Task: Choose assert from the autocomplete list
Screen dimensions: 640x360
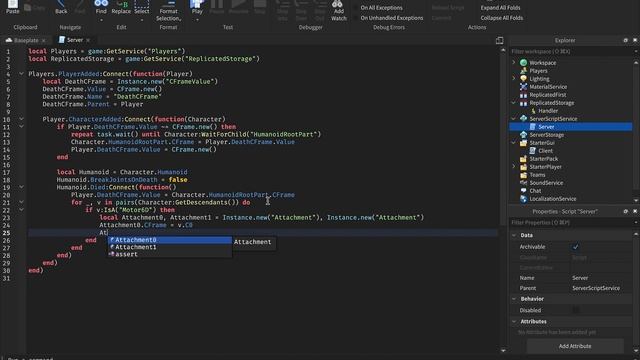Action: [170, 254]
